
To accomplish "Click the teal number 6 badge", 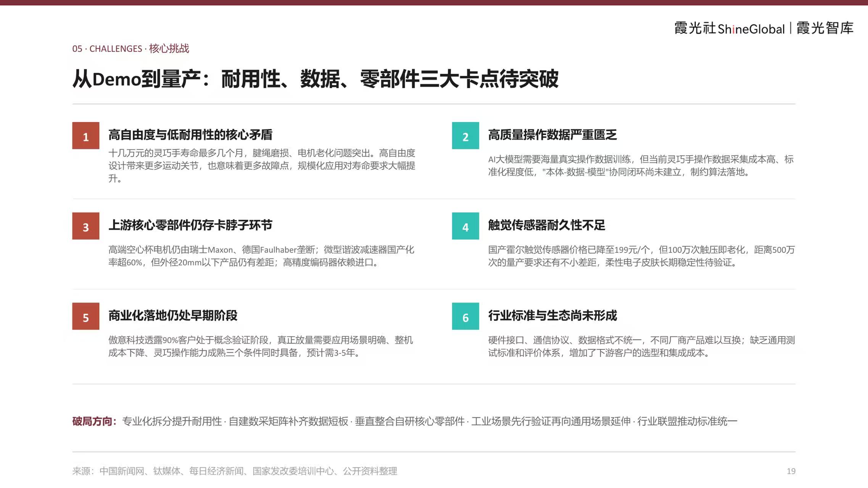I will (x=465, y=316).
